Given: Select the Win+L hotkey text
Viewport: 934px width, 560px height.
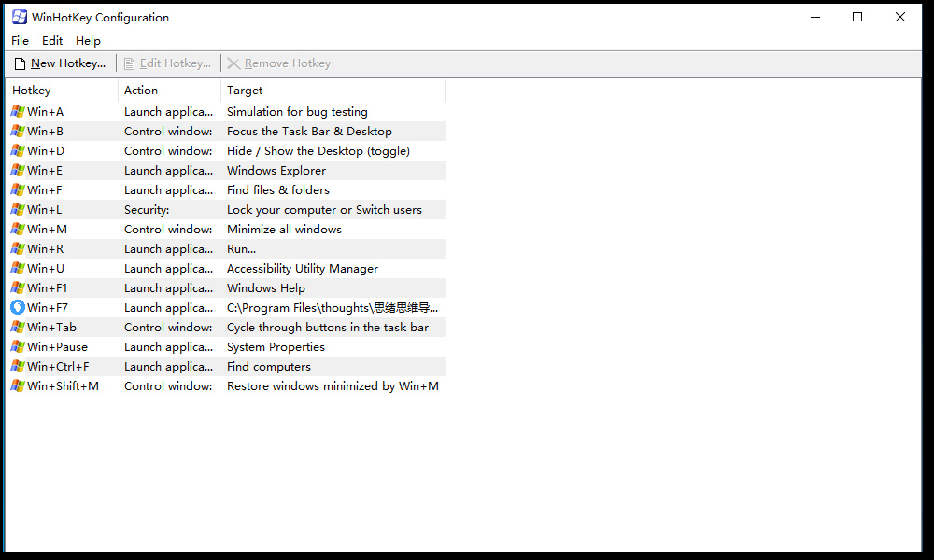Looking at the screenshot, I should [45, 209].
